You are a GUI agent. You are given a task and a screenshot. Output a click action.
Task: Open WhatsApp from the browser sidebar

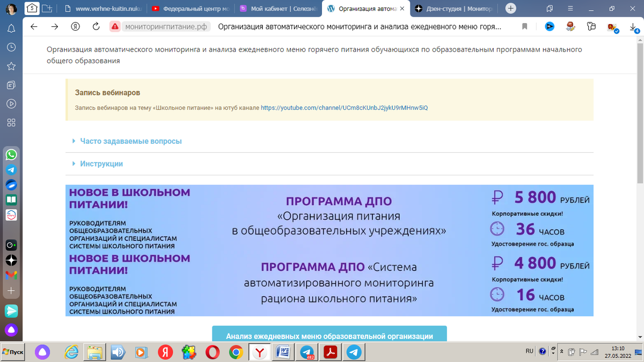[11, 154]
